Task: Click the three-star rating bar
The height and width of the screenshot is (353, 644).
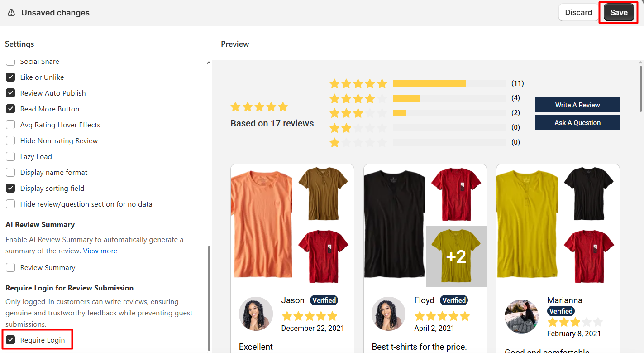Action: click(449, 113)
